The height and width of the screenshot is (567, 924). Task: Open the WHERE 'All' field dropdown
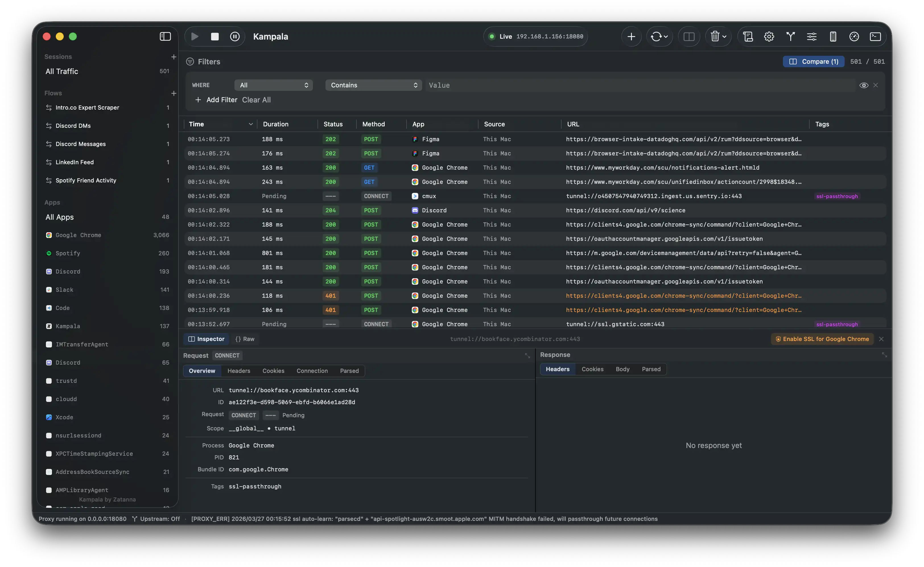tap(274, 85)
